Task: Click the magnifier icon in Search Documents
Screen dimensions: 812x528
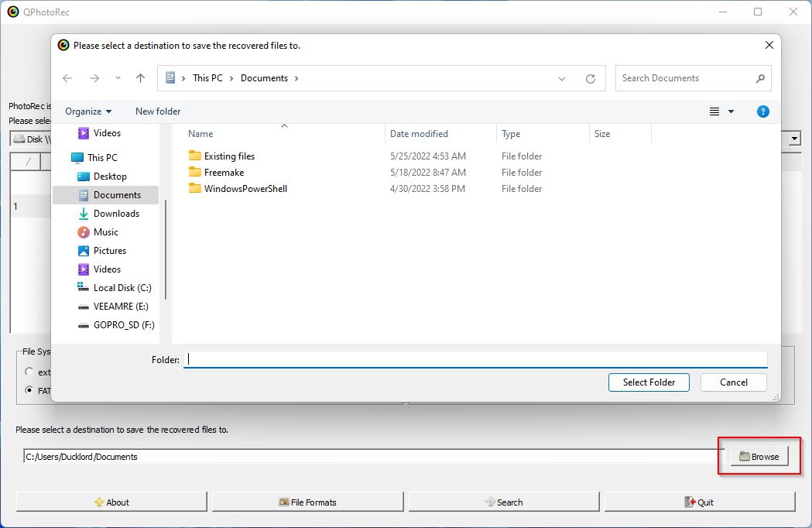Action: pos(759,78)
